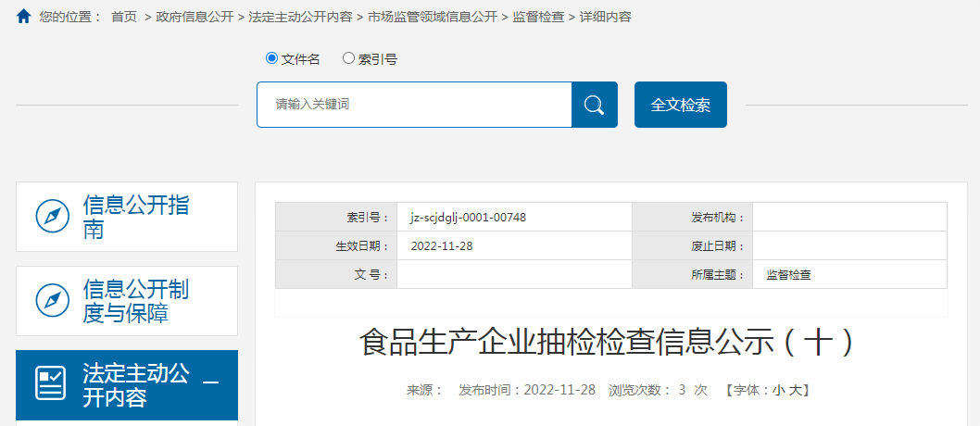The height and width of the screenshot is (426, 980).
Task: Click the 浏览次数 view count text
Action: [x=659, y=391]
